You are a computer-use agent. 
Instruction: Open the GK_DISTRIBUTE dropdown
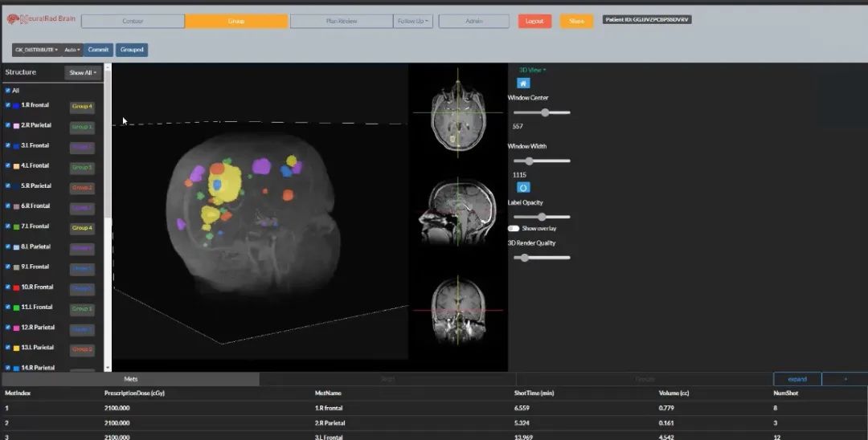click(x=36, y=50)
